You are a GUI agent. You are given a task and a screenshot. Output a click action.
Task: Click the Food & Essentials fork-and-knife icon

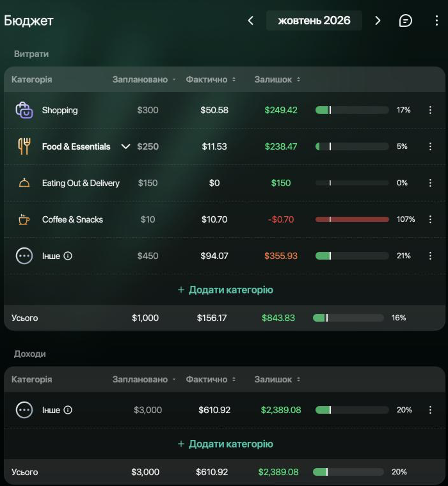click(x=24, y=146)
